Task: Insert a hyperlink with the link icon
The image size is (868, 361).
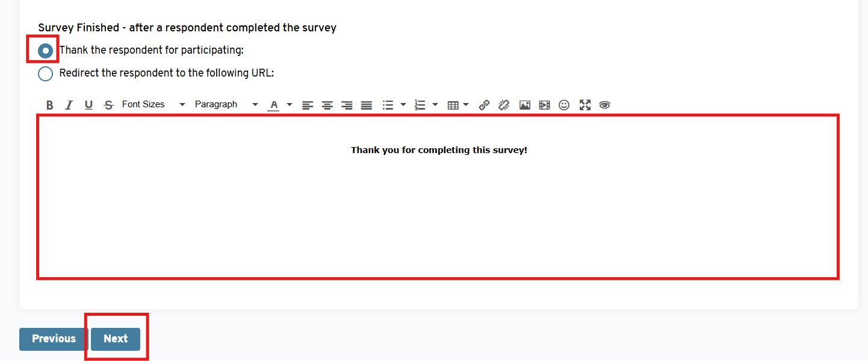Action: point(484,105)
